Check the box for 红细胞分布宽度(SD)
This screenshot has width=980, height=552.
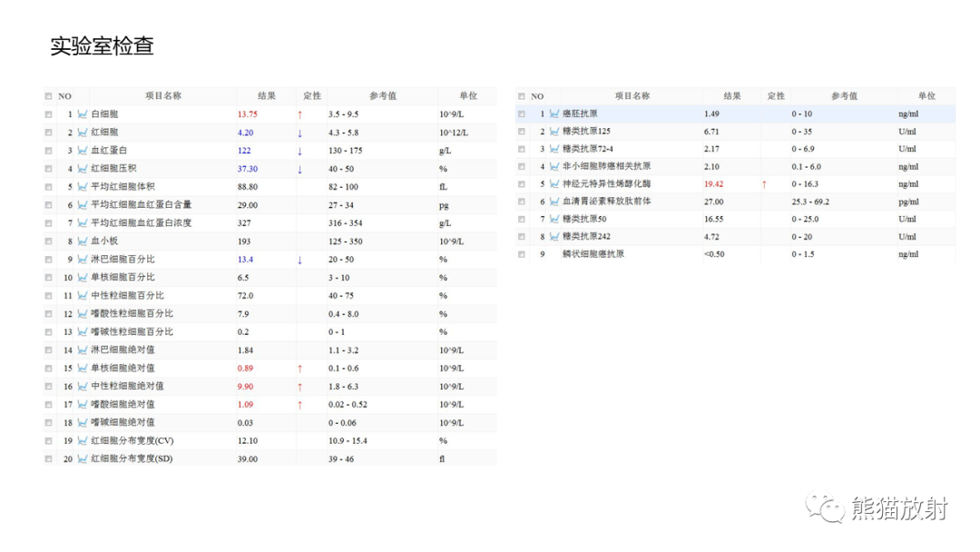(x=48, y=458)
